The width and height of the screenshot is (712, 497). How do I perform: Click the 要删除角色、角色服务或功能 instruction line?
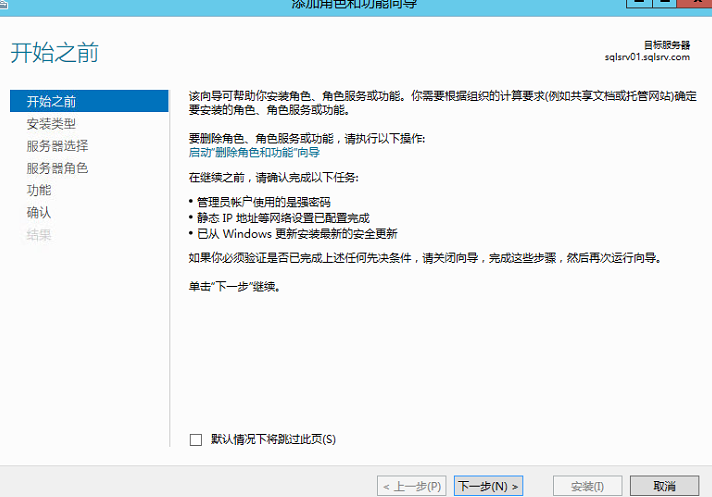307,138
